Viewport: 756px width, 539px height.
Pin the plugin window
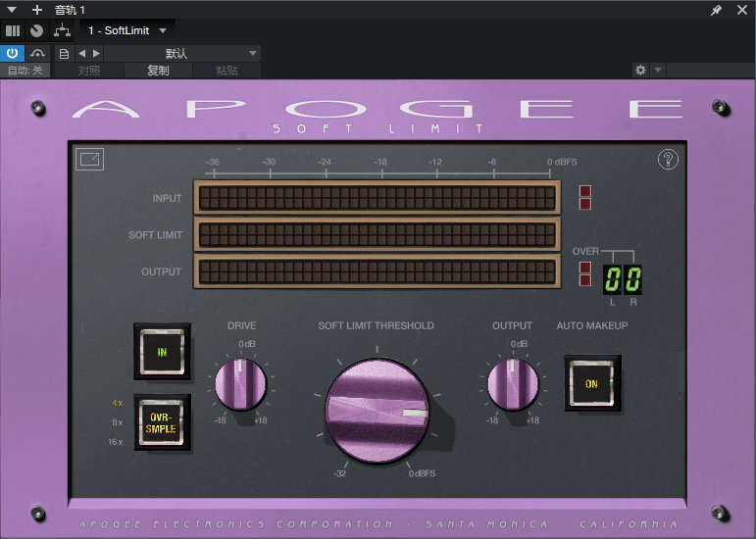tap(716, 10)
